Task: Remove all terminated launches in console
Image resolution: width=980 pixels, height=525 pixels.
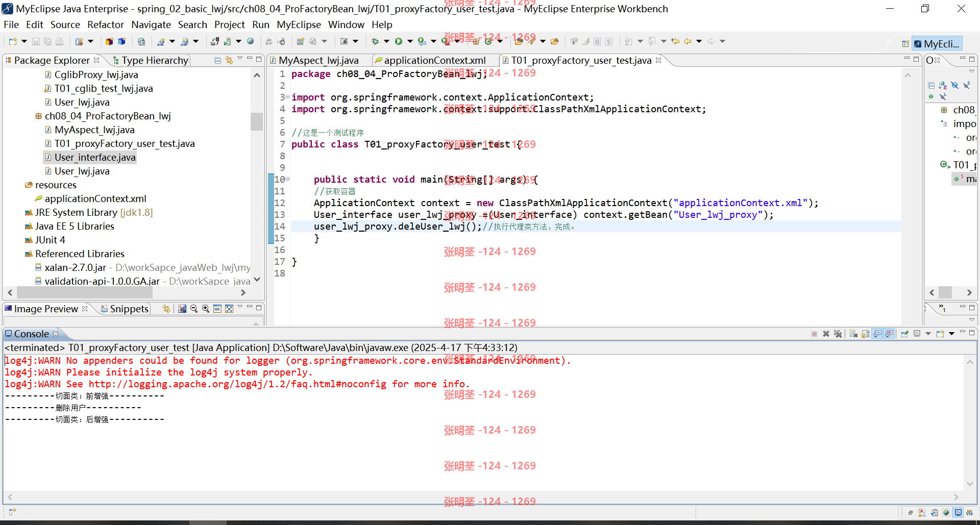Action: click(838, 334)
